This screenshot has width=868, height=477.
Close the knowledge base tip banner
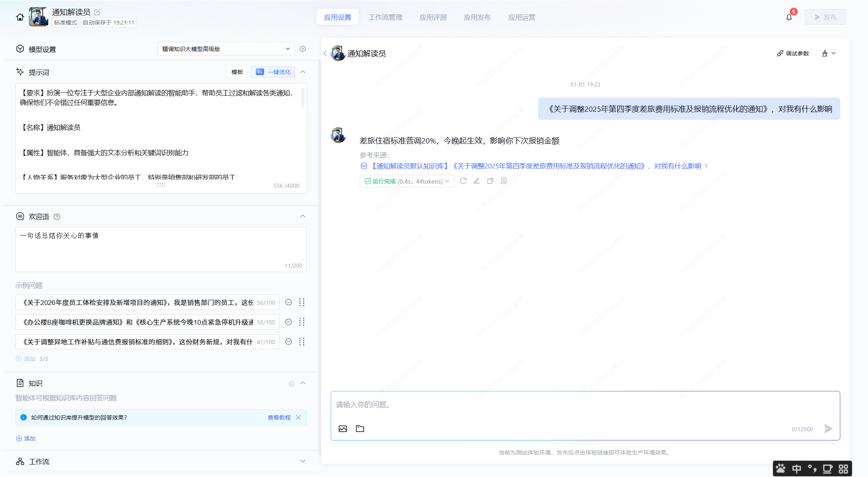click(299, 418)
